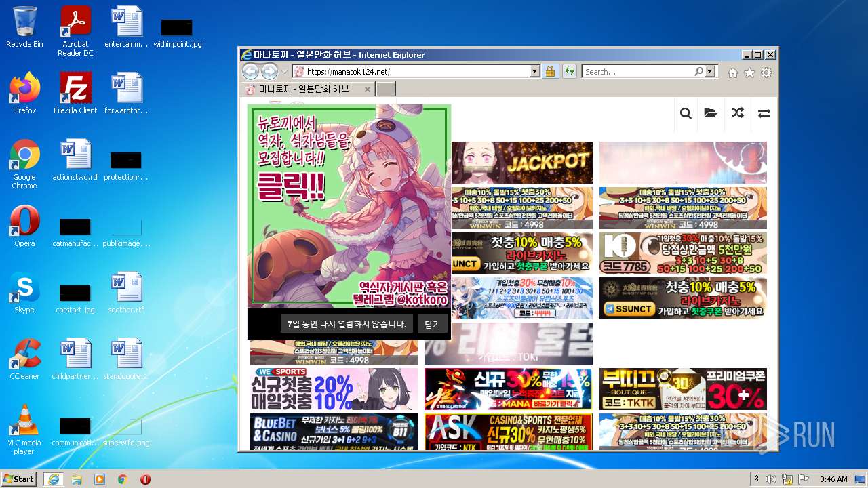Screen dimensions: 868x488
Task: Open the IE tools gear icon
Action: click(x=766, y=73)
